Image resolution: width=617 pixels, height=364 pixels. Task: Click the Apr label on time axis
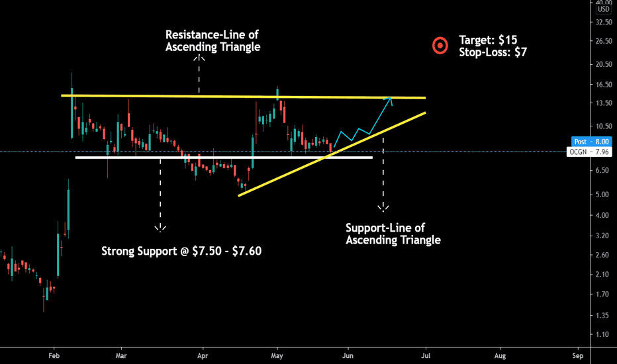tap(203, 356)
